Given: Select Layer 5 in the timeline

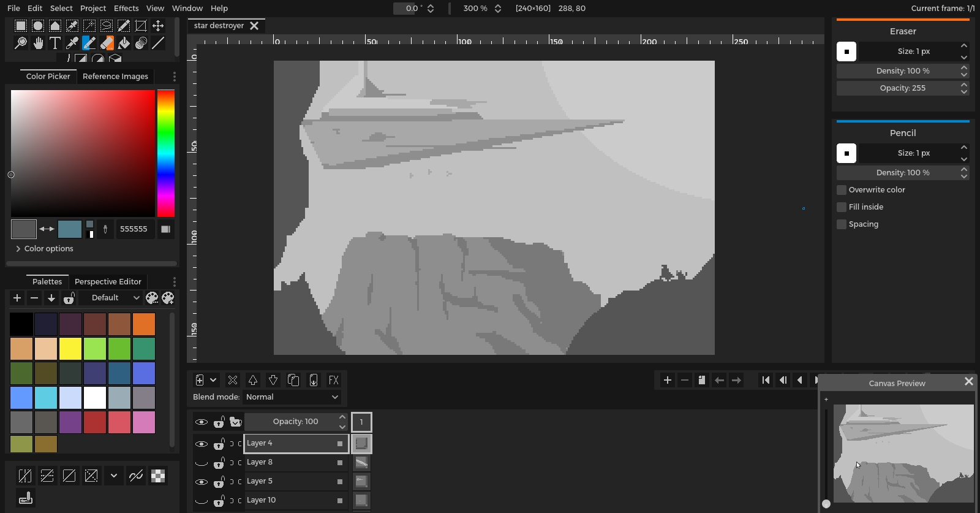Looking at the screenshot, I should [288, 482].
